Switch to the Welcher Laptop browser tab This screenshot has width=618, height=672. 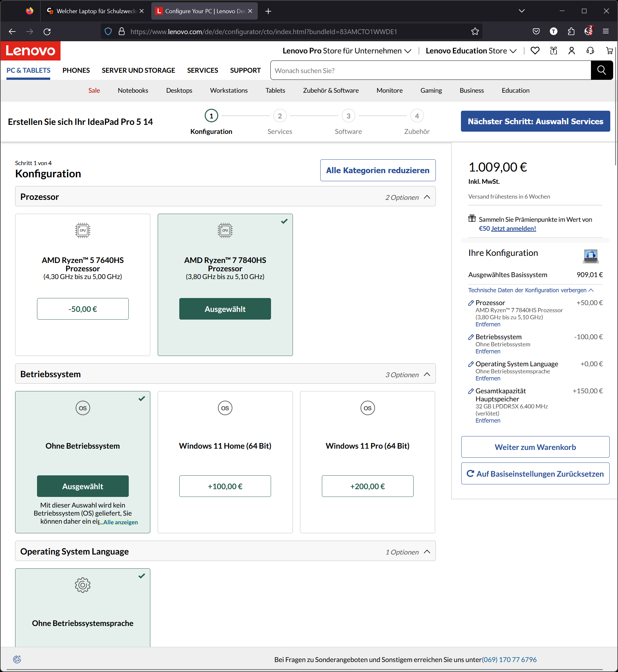pyautogui.click(x=95, y=11)
